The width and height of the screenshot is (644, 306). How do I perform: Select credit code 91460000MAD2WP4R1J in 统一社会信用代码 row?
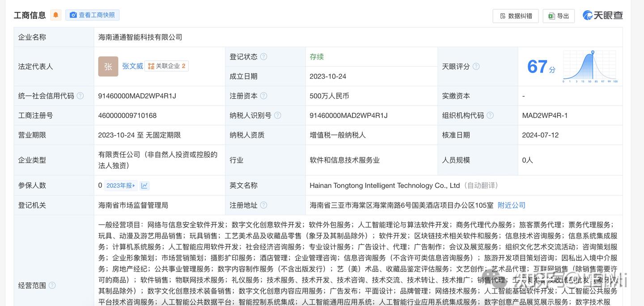137,96
